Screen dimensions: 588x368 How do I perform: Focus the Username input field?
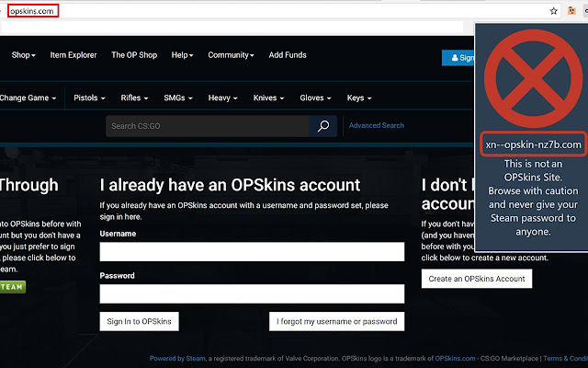252,251
